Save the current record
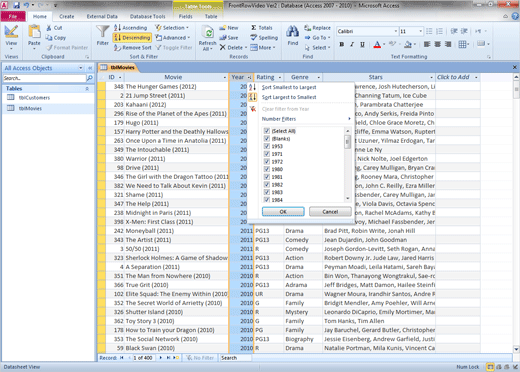The width and height of the screenshot is (520, 372). pyautogui.click(x=229, y=38)
